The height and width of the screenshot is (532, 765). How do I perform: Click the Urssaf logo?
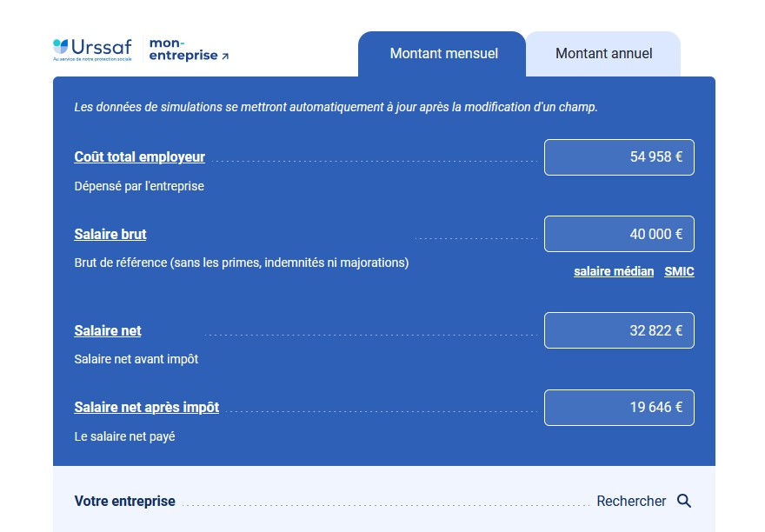[92, 48]
